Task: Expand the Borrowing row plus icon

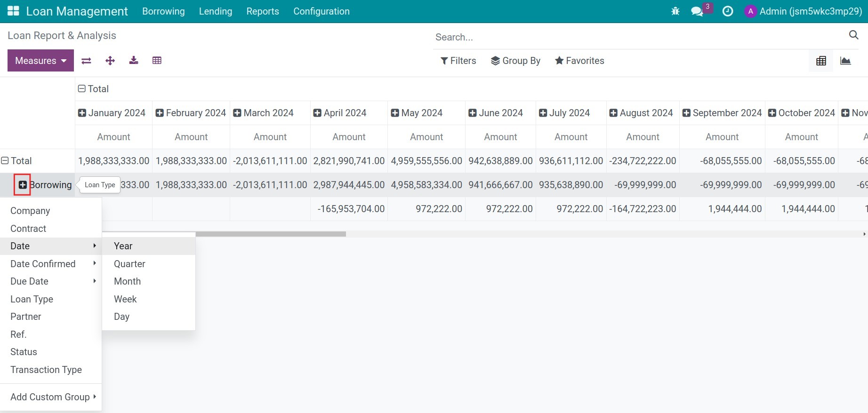Action: [x=22, y=185]
